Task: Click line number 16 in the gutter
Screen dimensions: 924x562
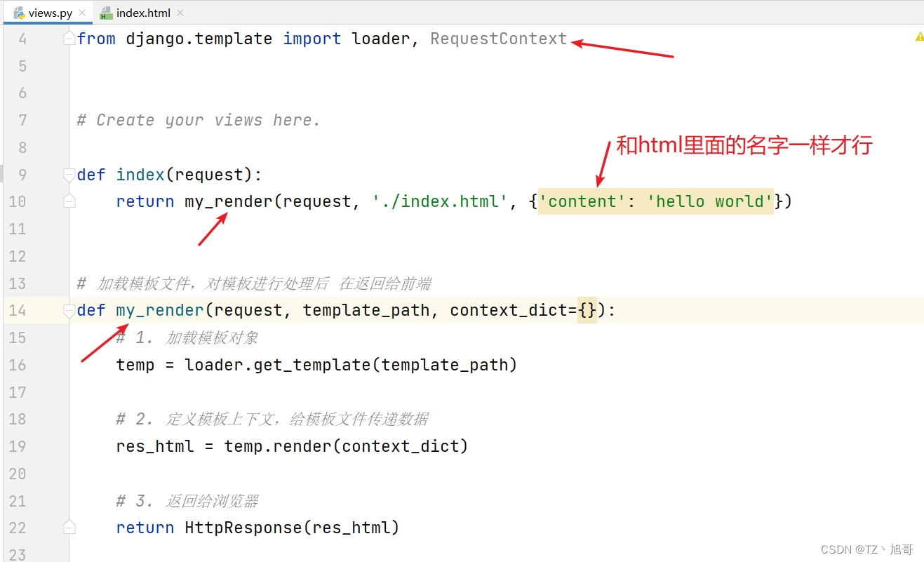Action: pos(18,365)
